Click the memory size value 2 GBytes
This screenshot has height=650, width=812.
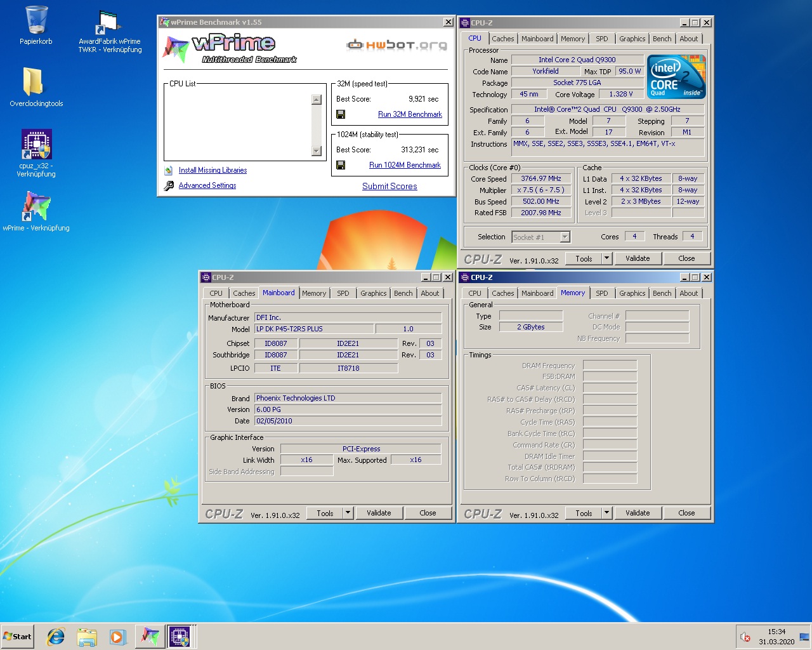pyautogui.click(x=531, y=327)
